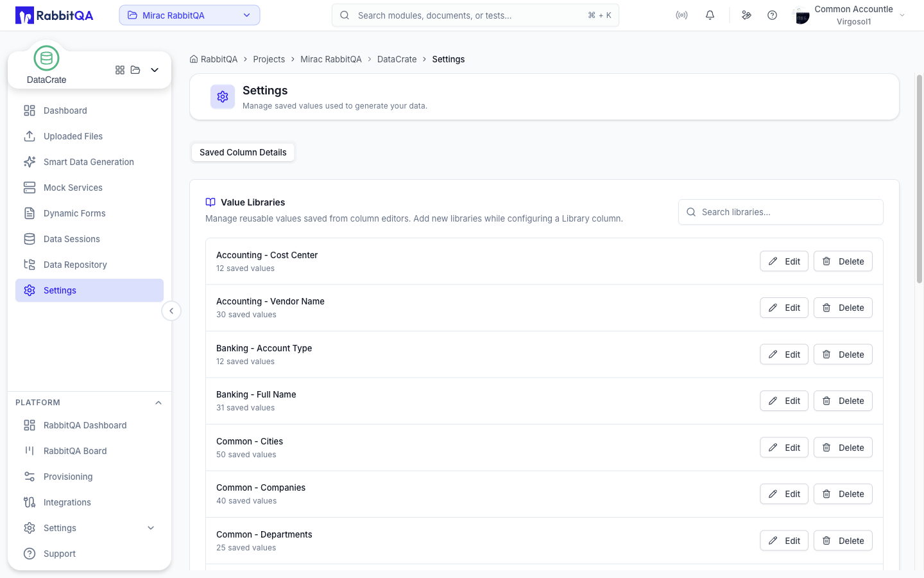Expand the user account menu chevron
Screen dimensions: 924x578
[x=902, y=15]
